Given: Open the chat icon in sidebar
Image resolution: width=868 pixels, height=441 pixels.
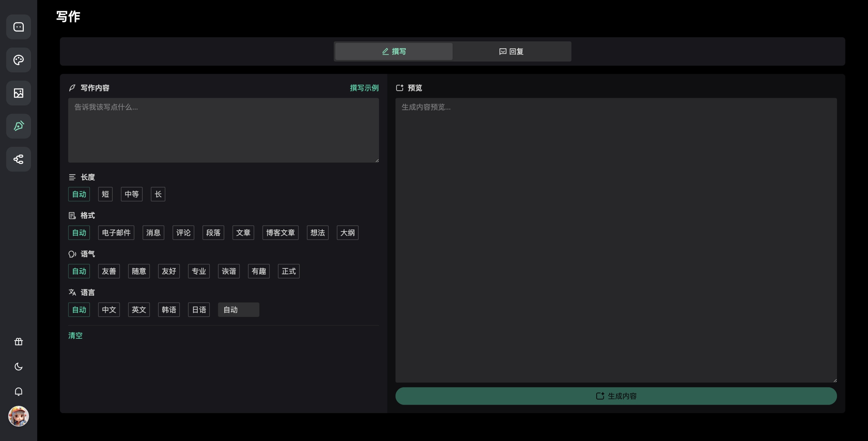Looking at the screenshot, I should (18, 27).
